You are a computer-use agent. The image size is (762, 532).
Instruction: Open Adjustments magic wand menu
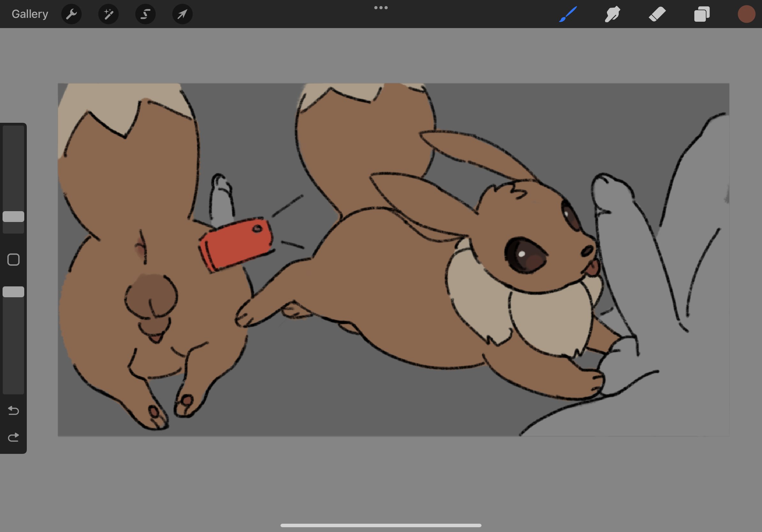(108, 14)
